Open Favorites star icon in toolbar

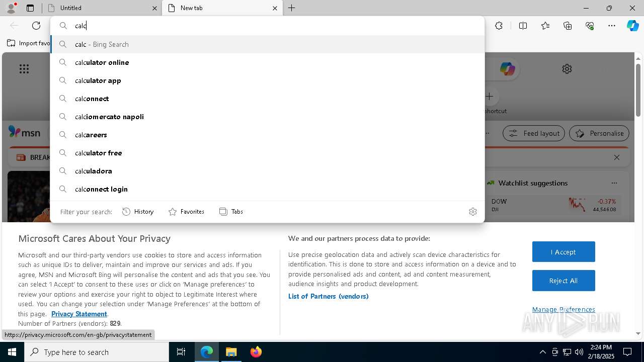(x=545, y=26)
